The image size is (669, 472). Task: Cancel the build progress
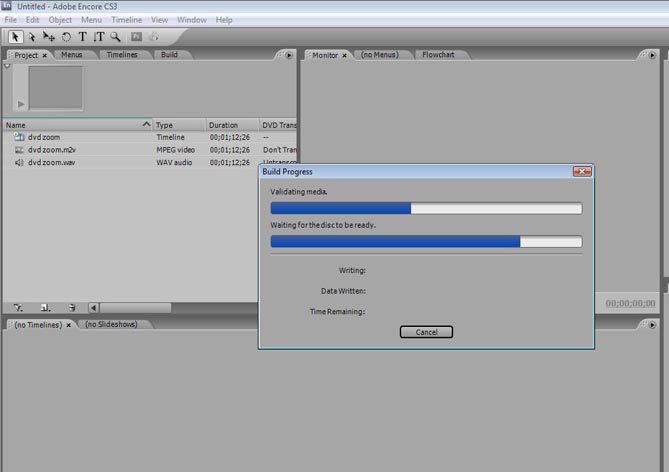pos(426,332)
